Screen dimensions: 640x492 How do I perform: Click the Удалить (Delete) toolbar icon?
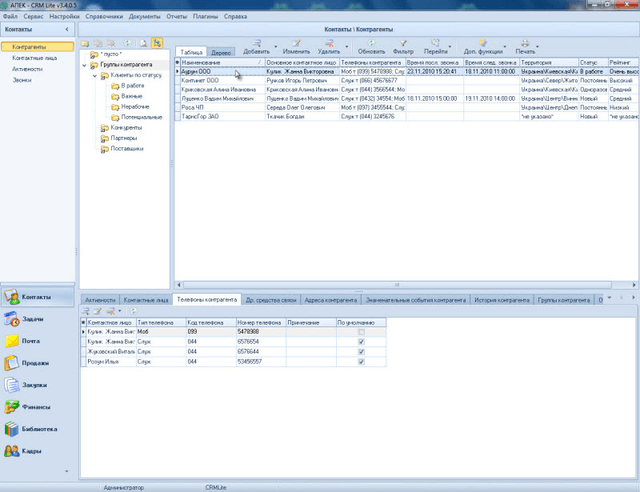click(328, 46)
